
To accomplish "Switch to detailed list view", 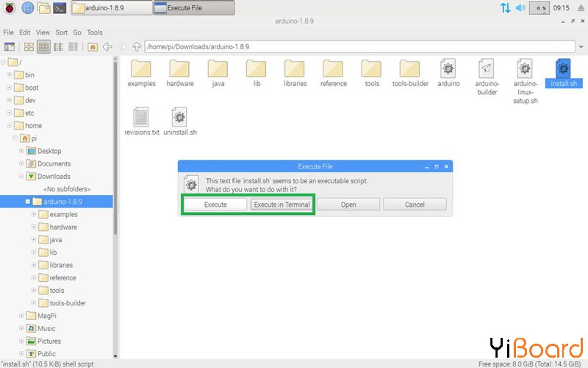I will coord(73,46).
